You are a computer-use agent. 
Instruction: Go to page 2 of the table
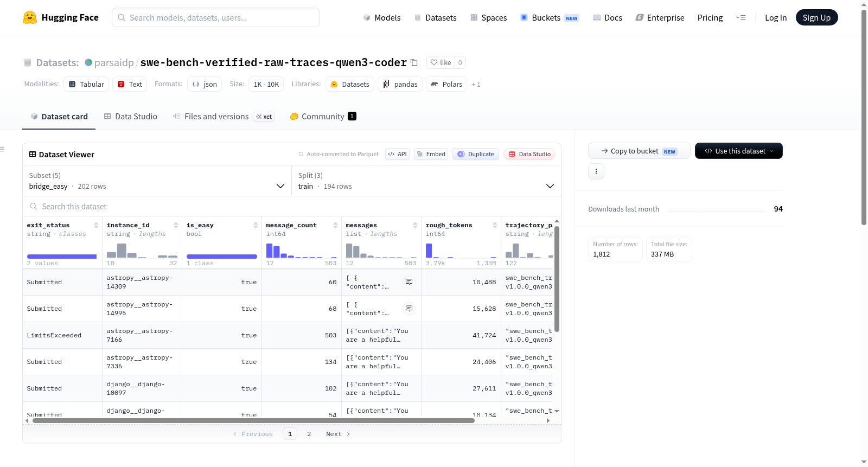[x=309, y=434]
